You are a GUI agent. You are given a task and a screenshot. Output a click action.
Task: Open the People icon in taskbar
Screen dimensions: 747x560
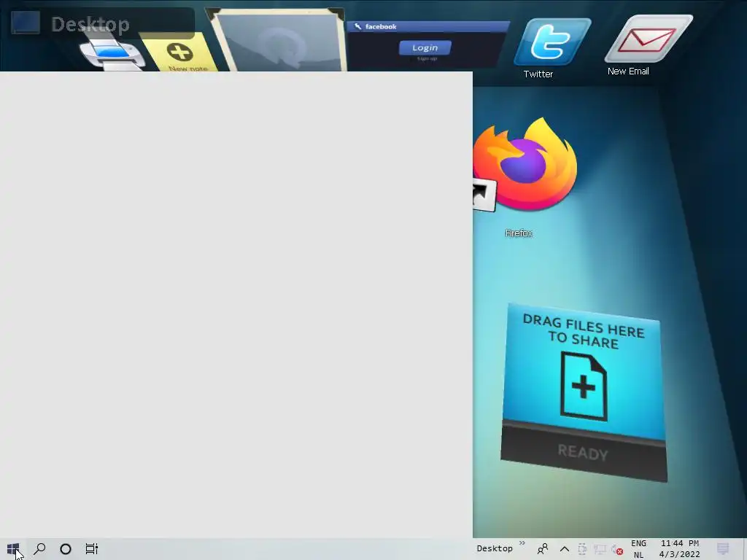pyautogui.click(x=543, y=549)
